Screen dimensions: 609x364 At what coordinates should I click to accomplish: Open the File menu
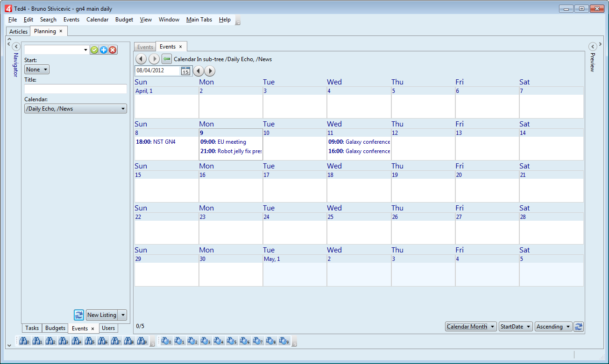(x=13, y=20)
